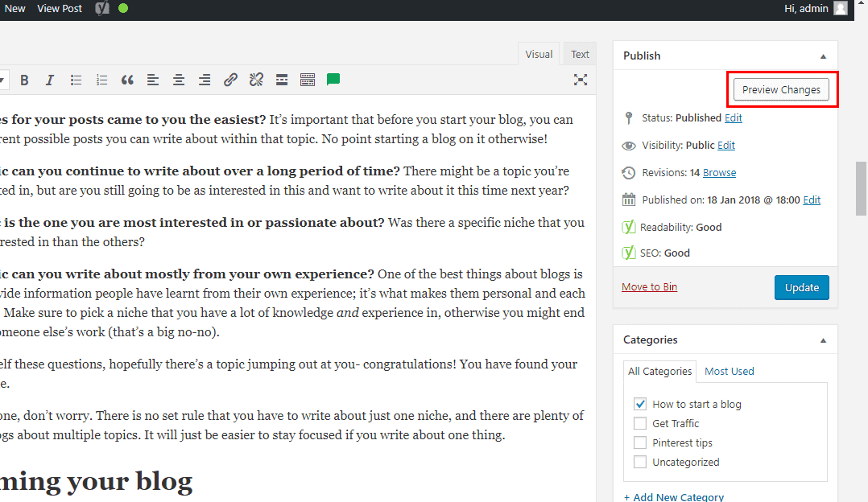Uncheck the How to start a blog category

(640, 404)
